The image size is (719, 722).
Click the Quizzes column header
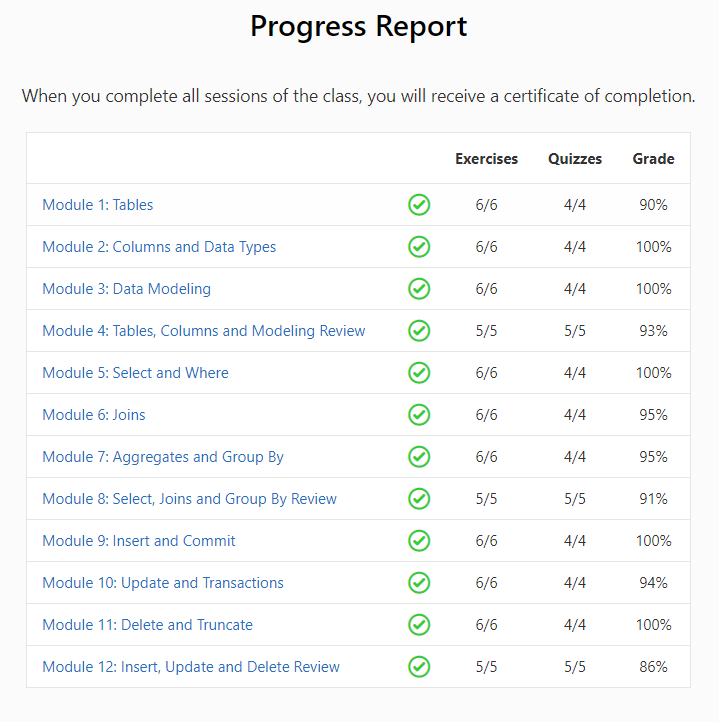[x=575, y=159]
